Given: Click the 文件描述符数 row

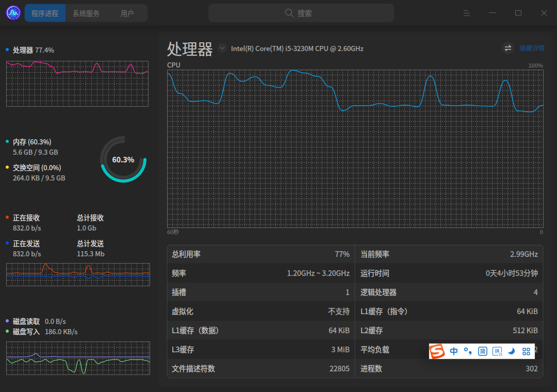Looking at the screenshot, I should (x=261, y=369).
